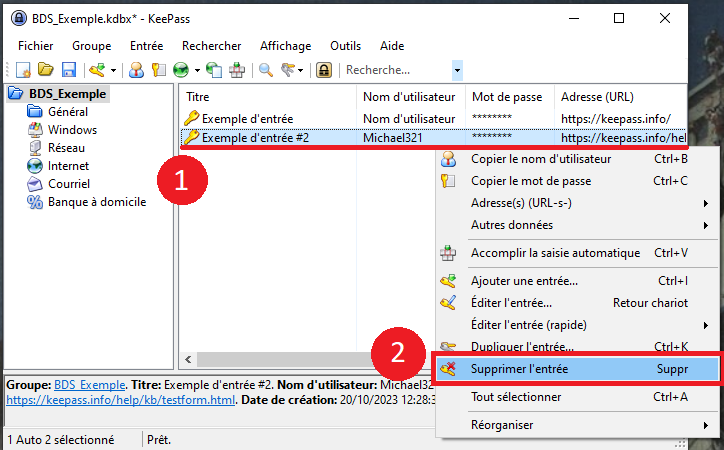Click the Copy URL to clipboard icon
This screenshot has width=724, height=450.
pyautogui.click(x=214, y=70)
